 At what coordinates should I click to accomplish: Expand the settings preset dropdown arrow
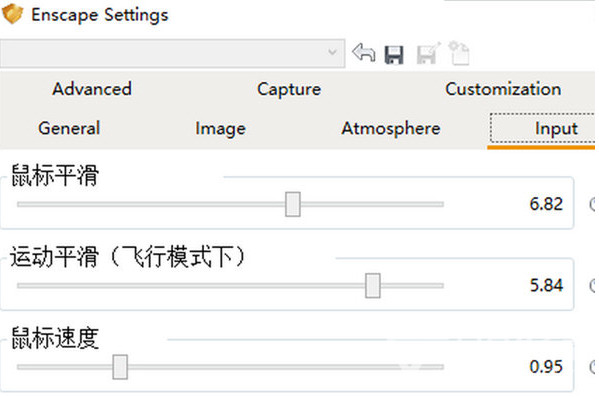click(x=332, y=52)
